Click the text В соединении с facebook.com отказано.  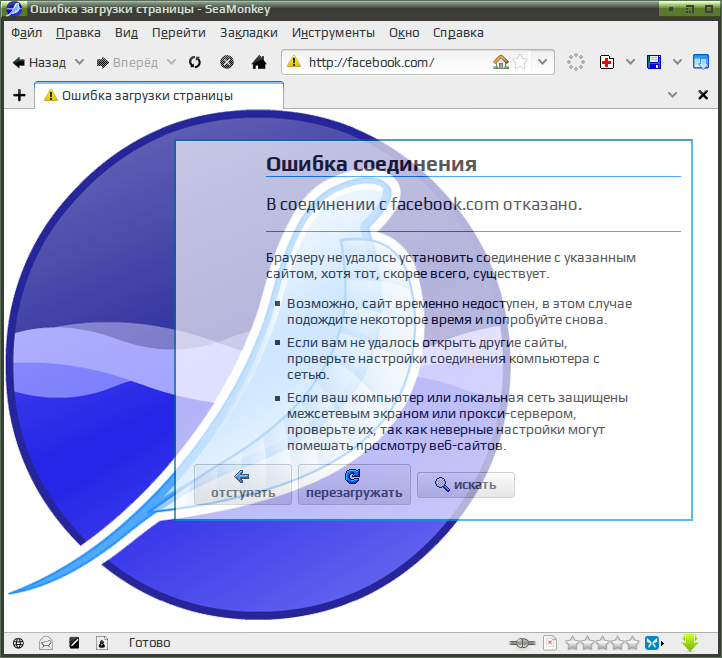(x=424, y=204)
